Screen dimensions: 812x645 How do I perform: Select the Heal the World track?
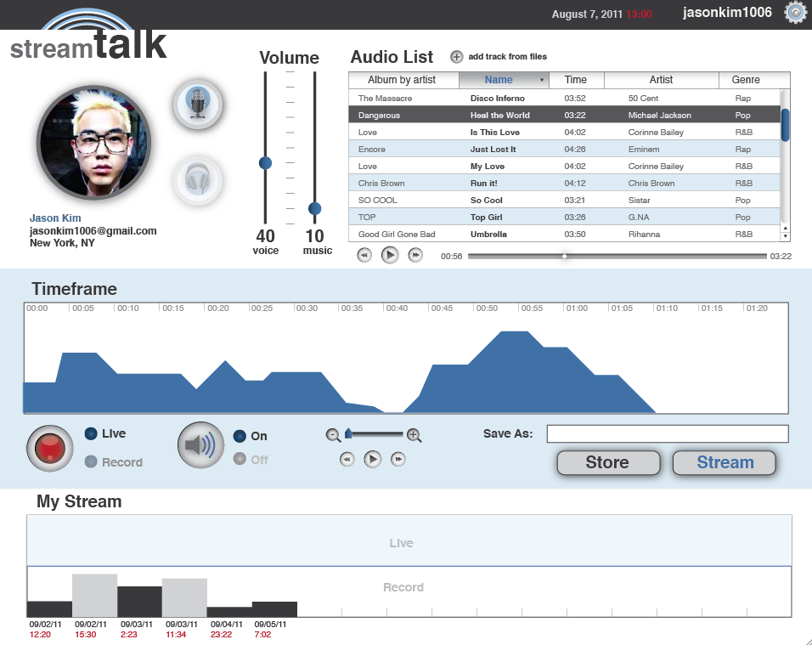click(x=565, y=115)
